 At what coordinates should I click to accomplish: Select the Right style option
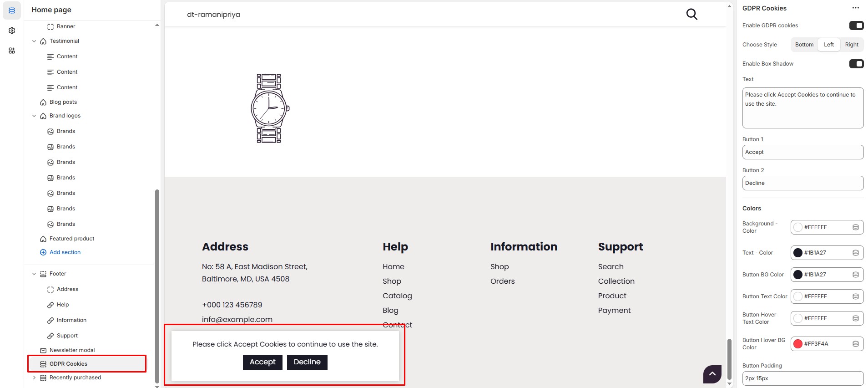point(851,45)
